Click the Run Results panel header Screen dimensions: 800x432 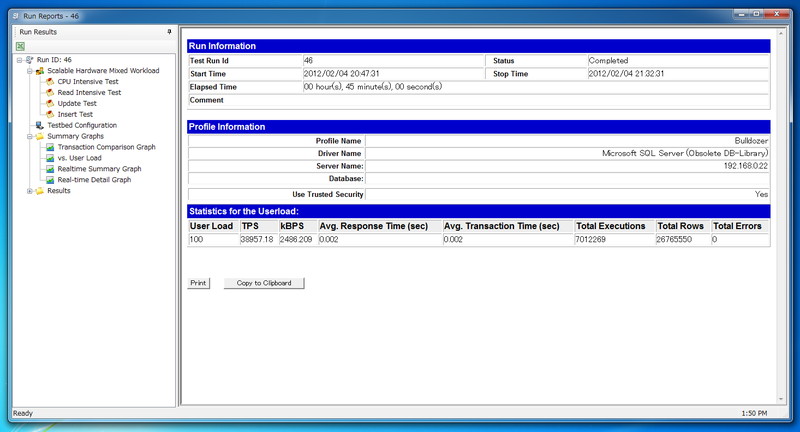tap(94, 32)
